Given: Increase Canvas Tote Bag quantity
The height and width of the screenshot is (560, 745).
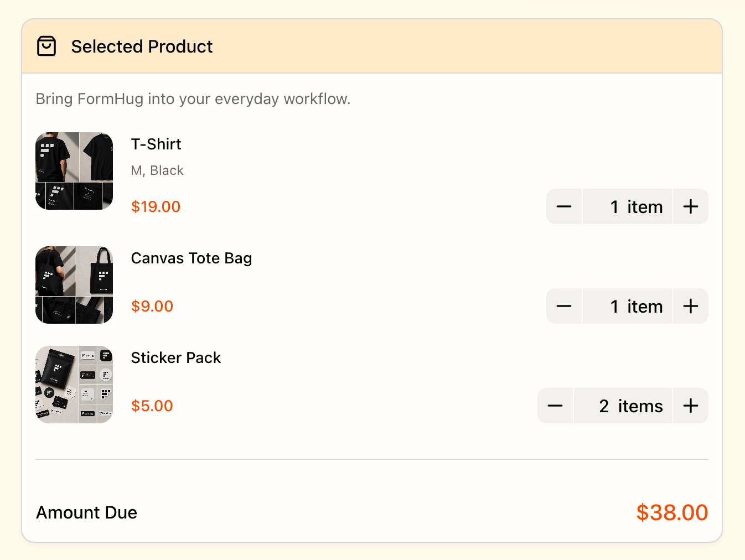Looking at the screenshot, I should [691, 306].
